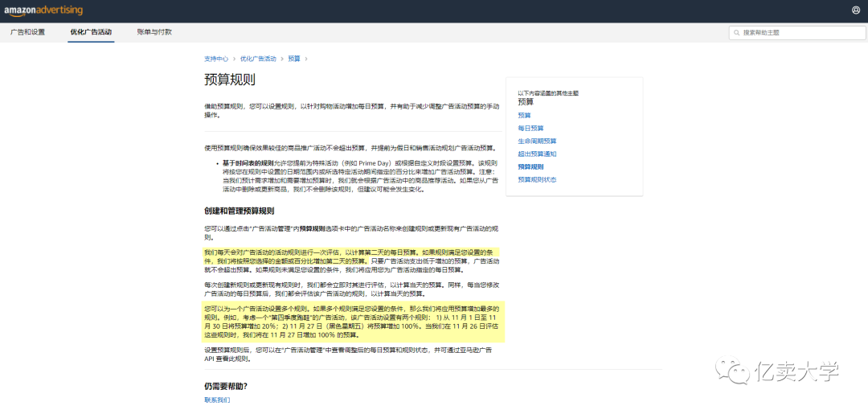Click the user account profile icon
This screenshot has height=410, width=868.
coord(855,10)
